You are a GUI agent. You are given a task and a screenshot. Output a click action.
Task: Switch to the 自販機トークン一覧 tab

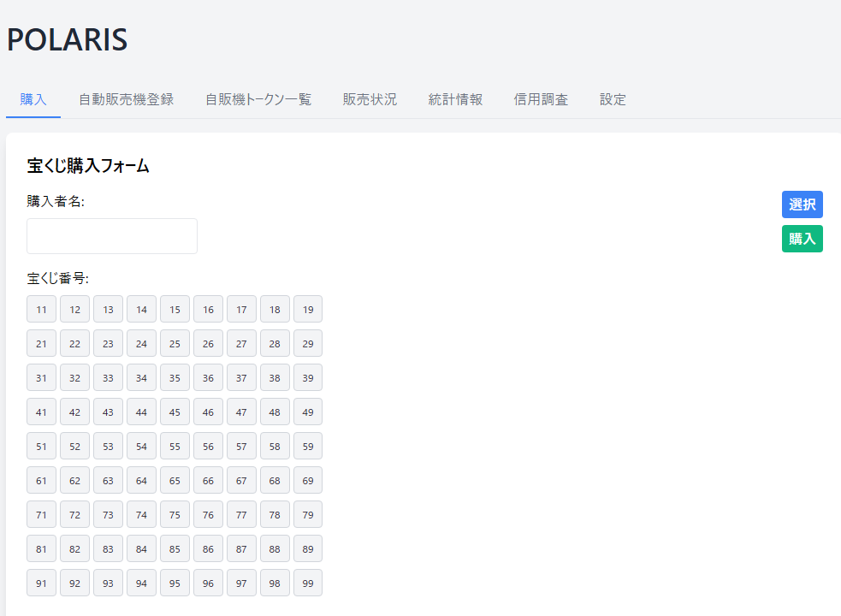click(258, 99)
